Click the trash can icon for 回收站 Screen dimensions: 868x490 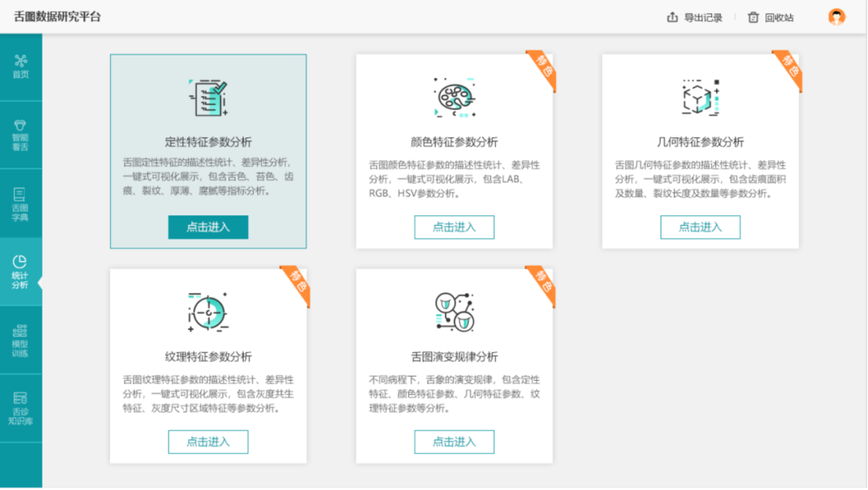tap(752, 16)
